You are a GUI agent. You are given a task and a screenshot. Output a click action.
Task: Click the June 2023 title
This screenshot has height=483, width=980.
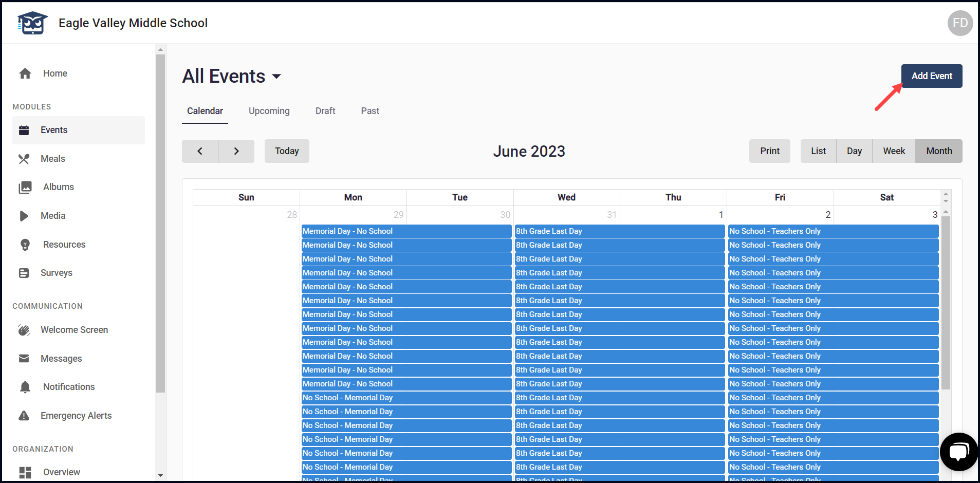[529, 151]
